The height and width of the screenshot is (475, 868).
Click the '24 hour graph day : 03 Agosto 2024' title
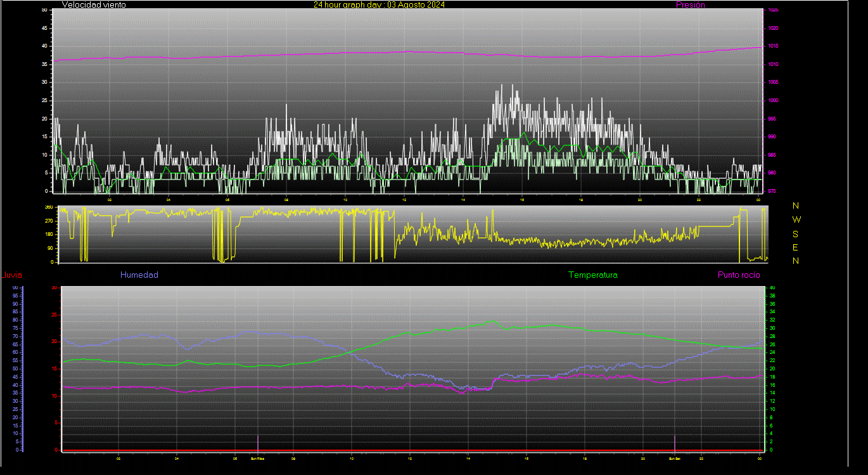tap(379, 4)
